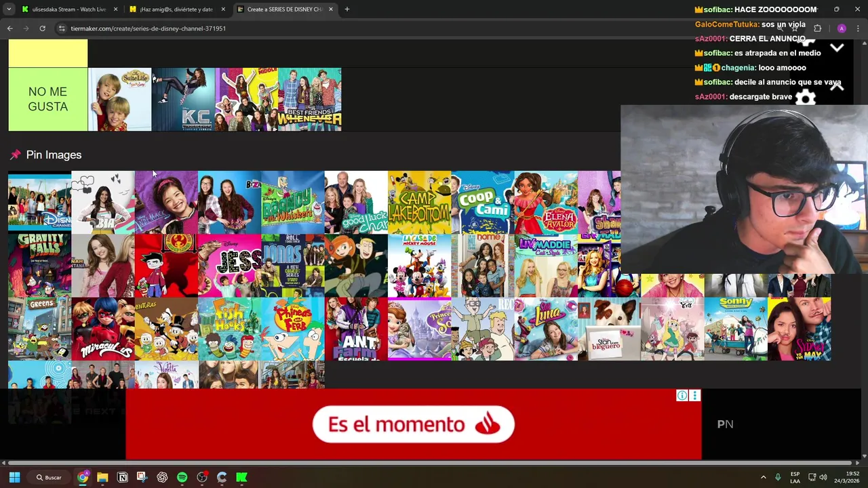Pick the Soy Luna image
The width and height of the screenshot is (868, 488).
[x=546, y=329]
